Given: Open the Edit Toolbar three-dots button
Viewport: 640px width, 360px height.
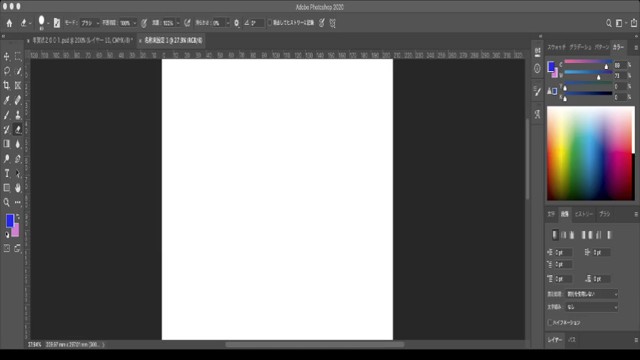Looking at the screenshot, I should tap(18, 202).
